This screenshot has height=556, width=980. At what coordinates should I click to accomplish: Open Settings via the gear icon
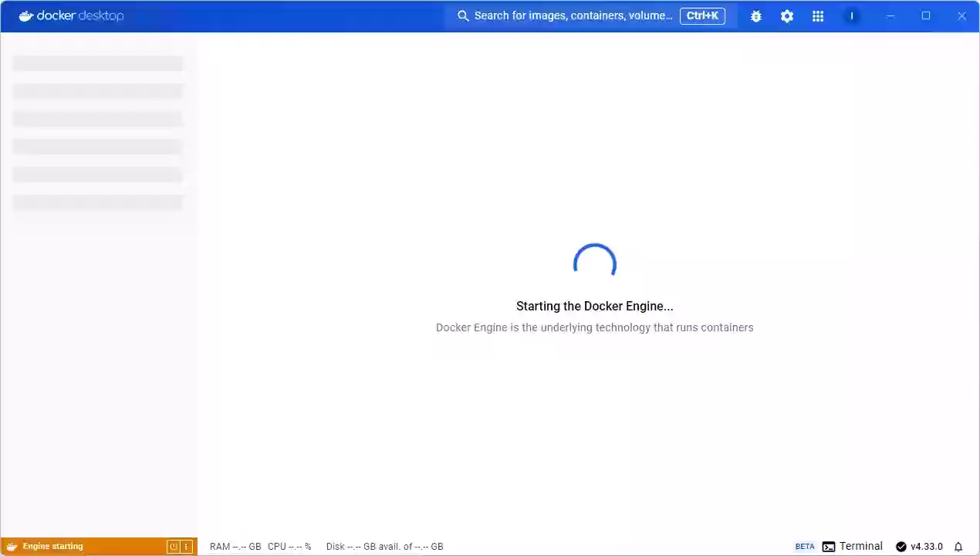pos(786,16)
